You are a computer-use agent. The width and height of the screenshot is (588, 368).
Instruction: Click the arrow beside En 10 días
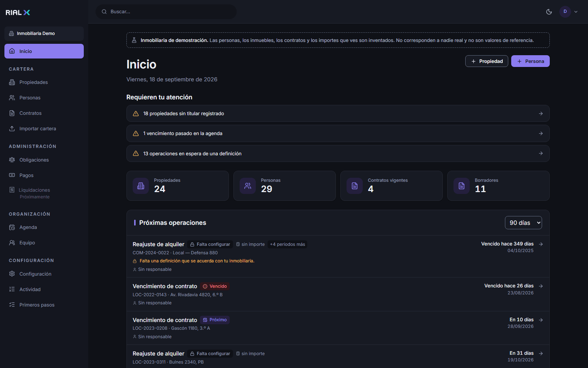[541, 320]
